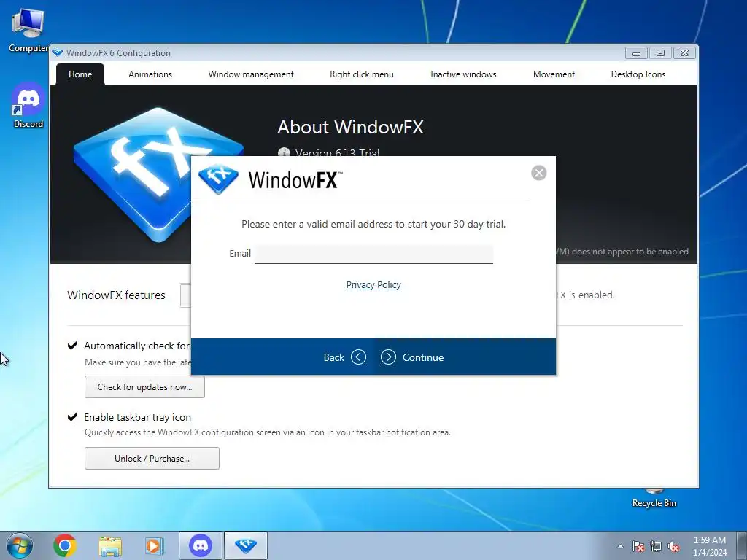
Task: Minimize the WindowFX 6 Configuration window
Action: 636,52
